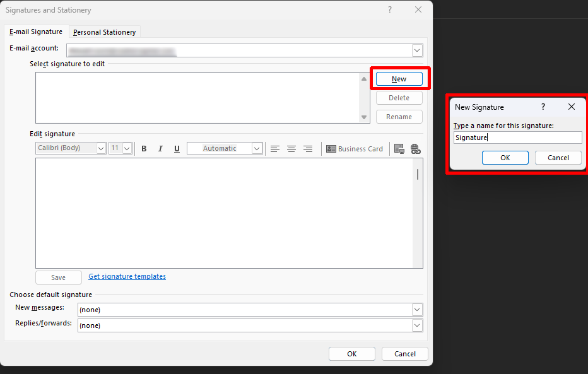Open the Get signature templates link

[x=127, y=276]
